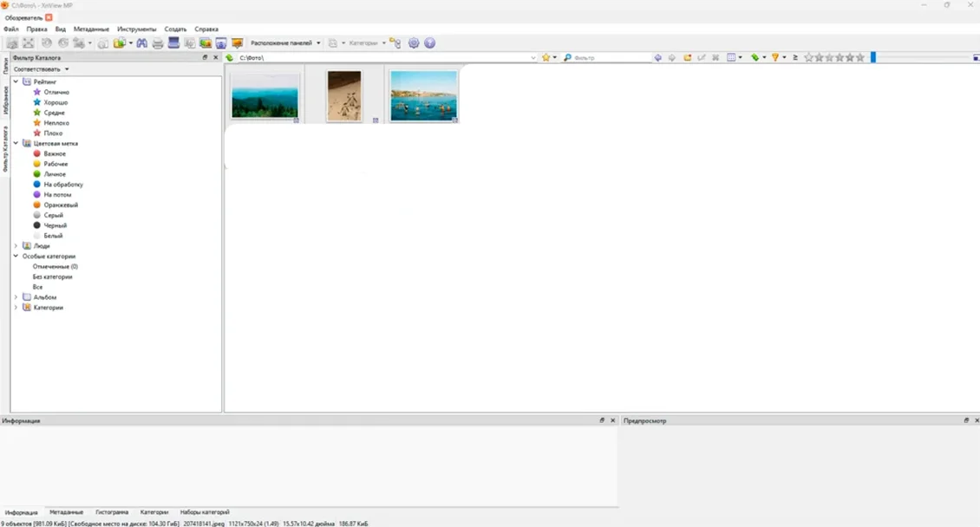Viewport: 980px width, 527px height.
Task: Click the blue help question mark icon
Action: point(429,43)
